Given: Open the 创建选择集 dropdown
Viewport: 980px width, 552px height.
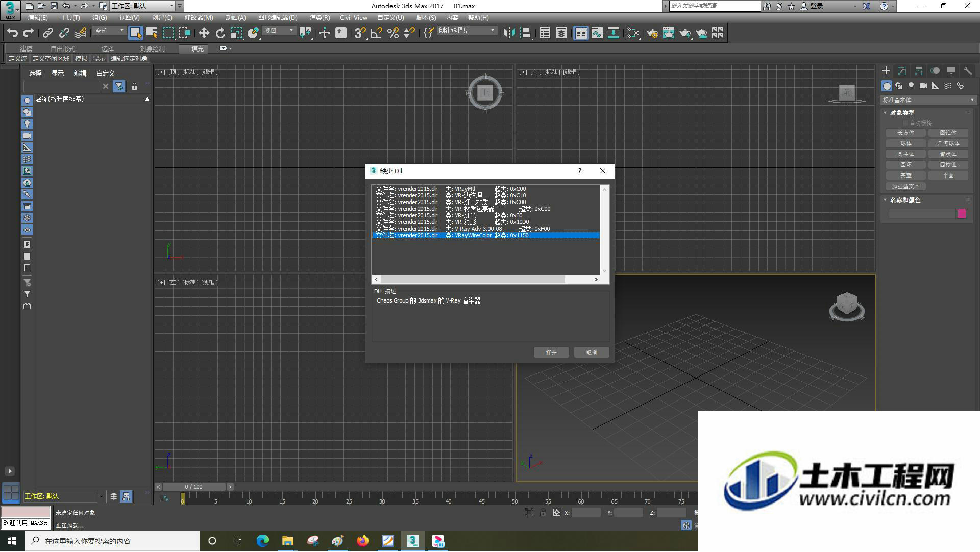Looking at the screenshot, I should tap(467, 31).
